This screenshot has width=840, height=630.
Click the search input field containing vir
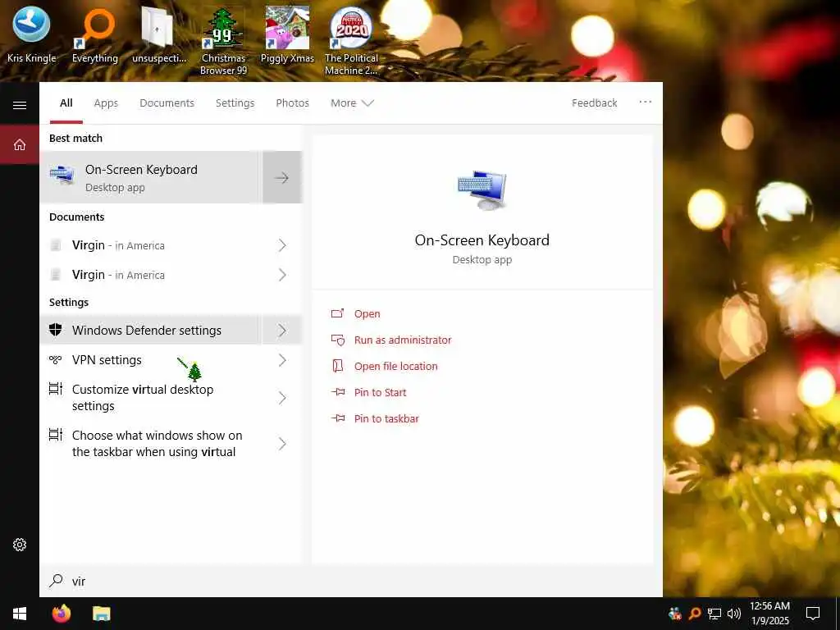click(351, 582)
